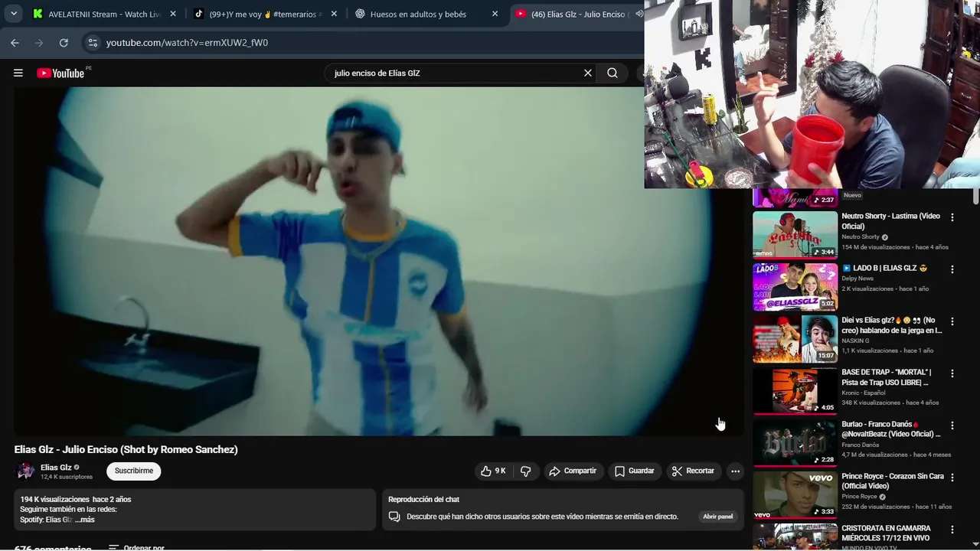Viewport: 980px width, 551px height.
Task: Subscribe with the Suscribirme button
Action: pyautogui.click(x=134, y=471)
